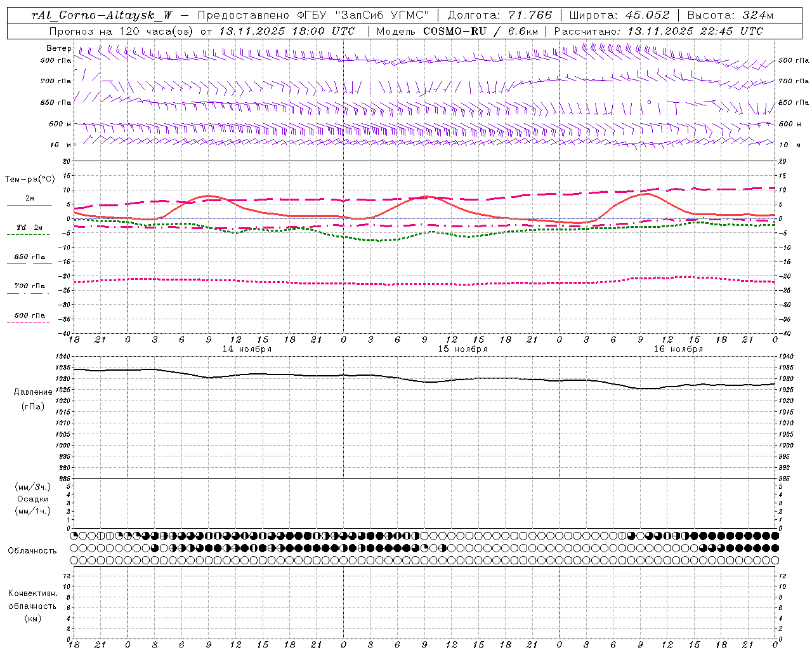Click the 16 ноября date label
The image size is (812, 650).
coord(678,349)
